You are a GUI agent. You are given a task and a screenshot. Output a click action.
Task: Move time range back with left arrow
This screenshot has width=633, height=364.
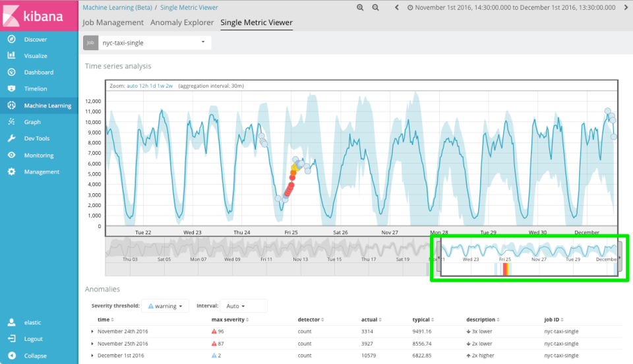[397, 8]
